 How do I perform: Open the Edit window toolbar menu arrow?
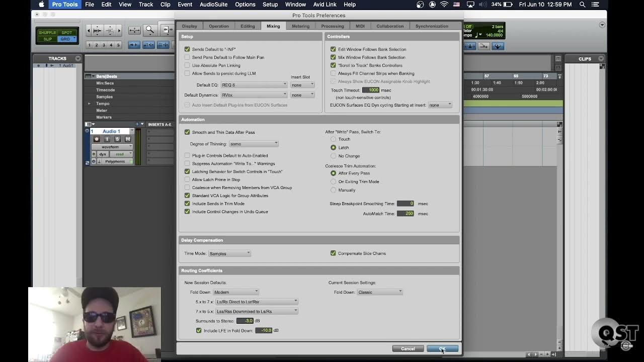tap(602, 25)
